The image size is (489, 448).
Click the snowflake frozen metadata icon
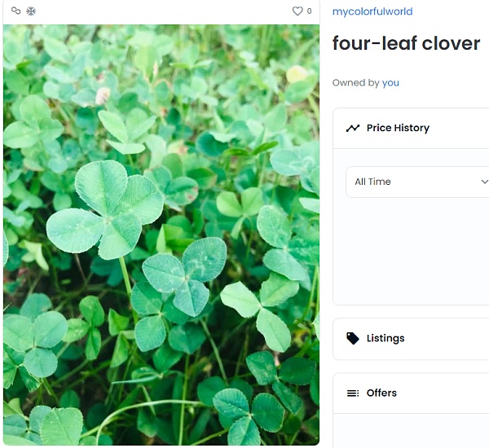click(31, 11)
